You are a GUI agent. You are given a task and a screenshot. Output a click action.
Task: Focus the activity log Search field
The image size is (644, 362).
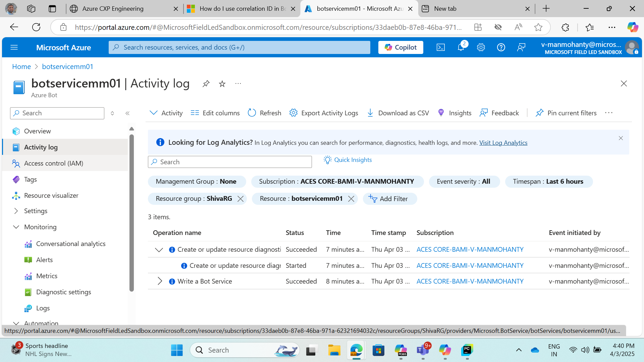(x=230, y=162)
